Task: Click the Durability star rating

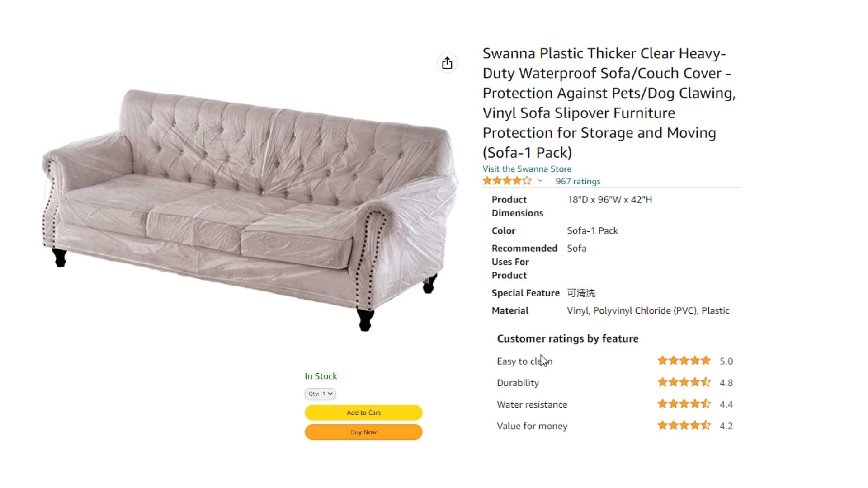Action: pyautogui.click(x=684, y=382)
